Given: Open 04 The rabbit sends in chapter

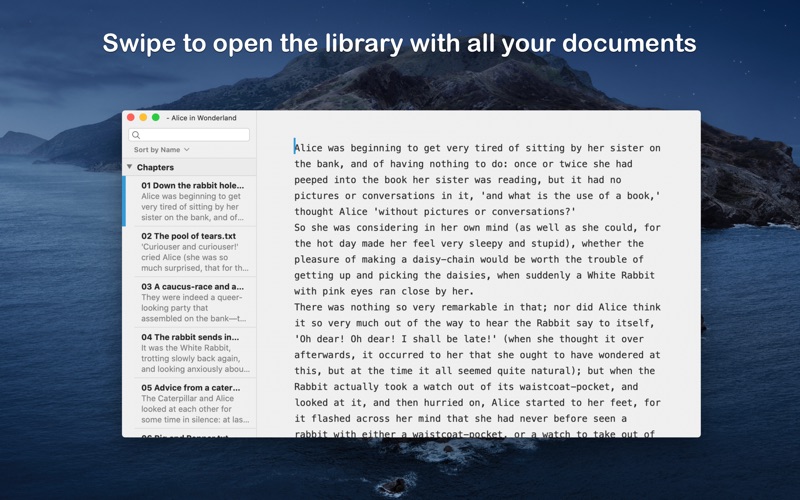Looking at the screenshot, I should pos(189,353).
